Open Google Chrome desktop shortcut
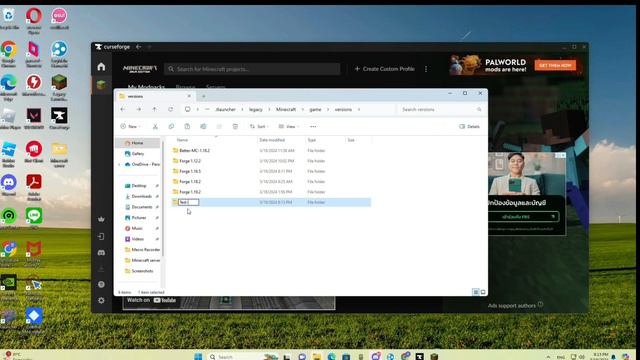 coord(9,54)
